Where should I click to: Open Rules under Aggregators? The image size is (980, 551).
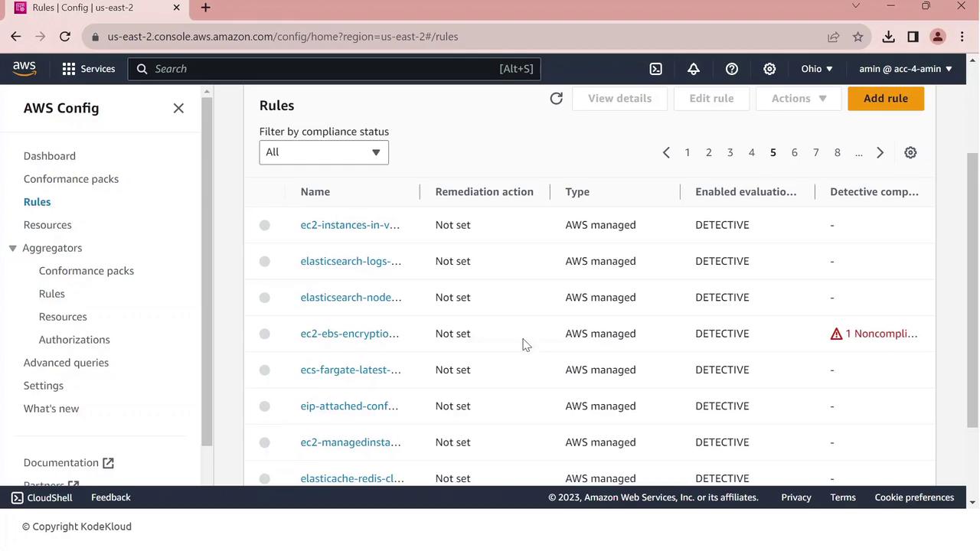52,294
